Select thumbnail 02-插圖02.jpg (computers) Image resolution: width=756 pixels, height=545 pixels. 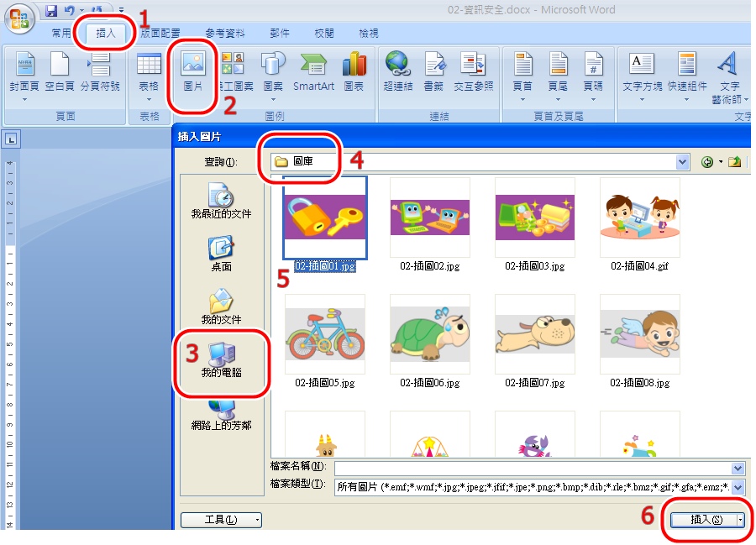point(429,217)
